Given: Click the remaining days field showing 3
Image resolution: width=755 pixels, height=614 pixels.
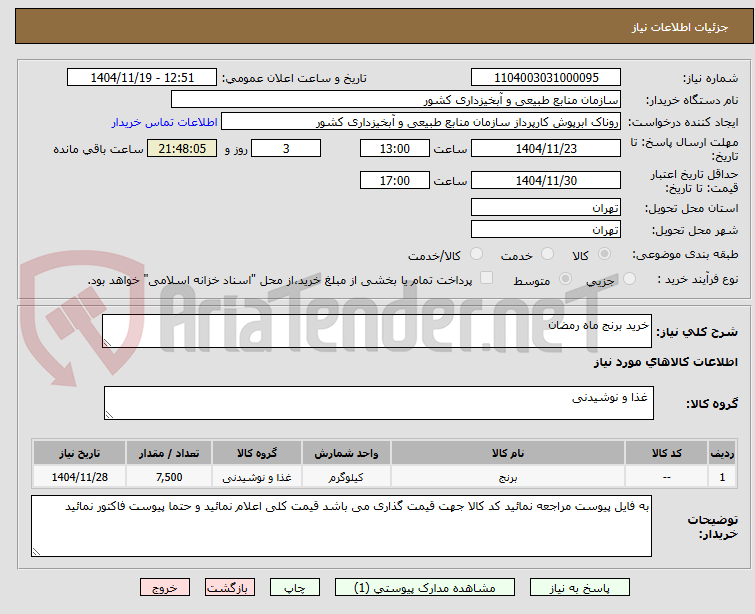Looking at the screenshot, I should [x=286, y=148].
